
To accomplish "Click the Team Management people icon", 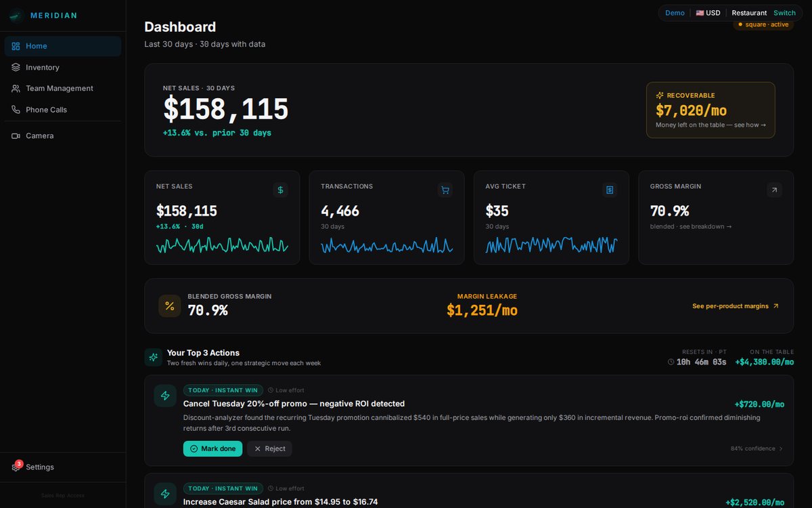I will 16,89.
